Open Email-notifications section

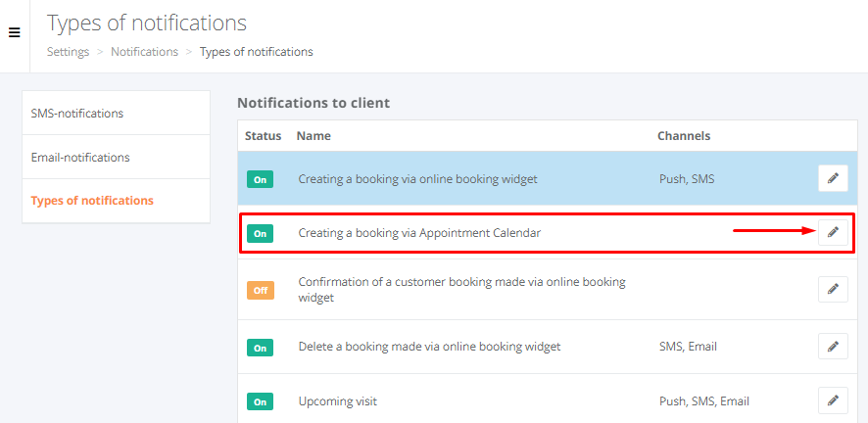[117, 157]
